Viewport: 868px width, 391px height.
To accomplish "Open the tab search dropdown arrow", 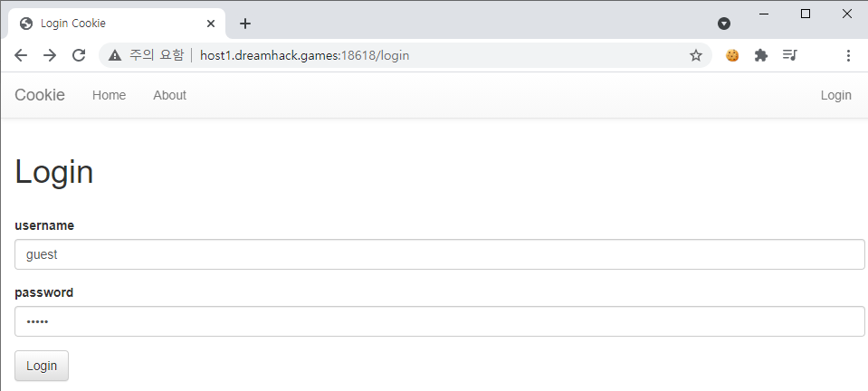I will click(x=724, y=24).
